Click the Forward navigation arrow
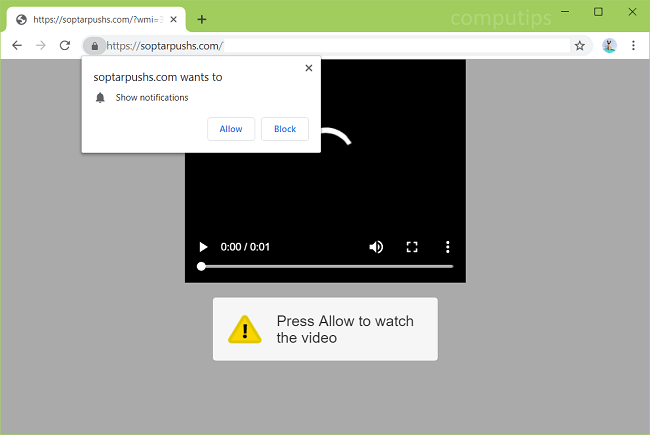Image resolution: width=650 pixels, height=435 pixels. [41, 45]
